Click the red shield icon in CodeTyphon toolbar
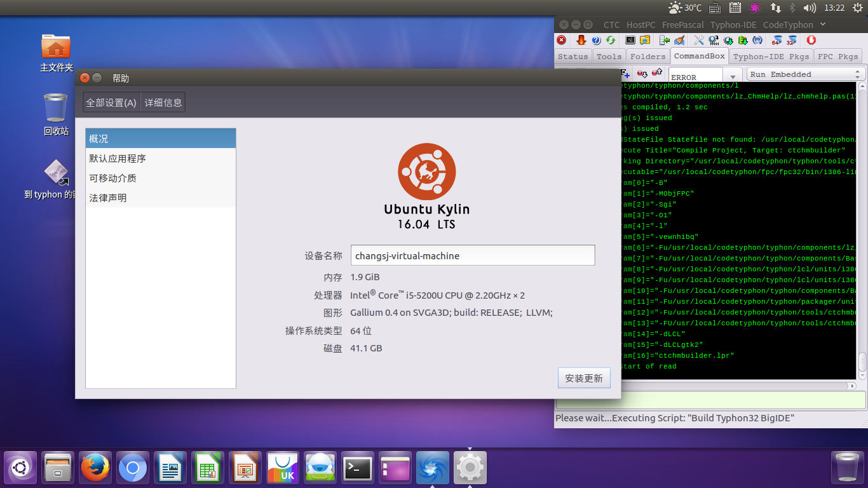The height and width of the screenshot is (488, 868). click(x=811, y=40)
